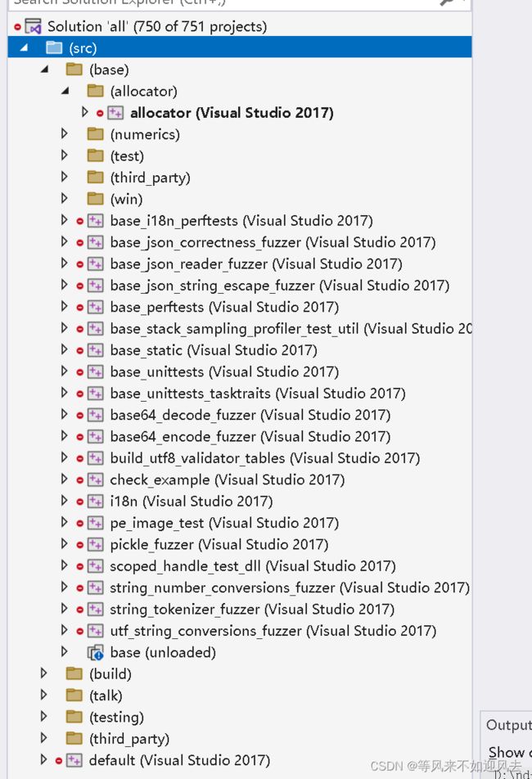Click the base_i18n_perftests project icon
532x779 pixels.
(x=95, y=221)
